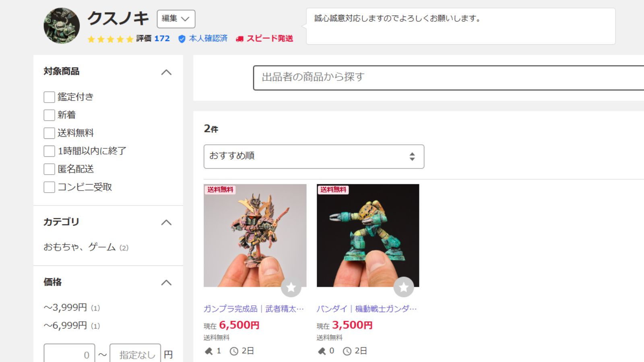Click the blue 本人確認済 verified badge
Image resolution: width=644 pixels, height=362 pixels.
click(x=182, y=39)
